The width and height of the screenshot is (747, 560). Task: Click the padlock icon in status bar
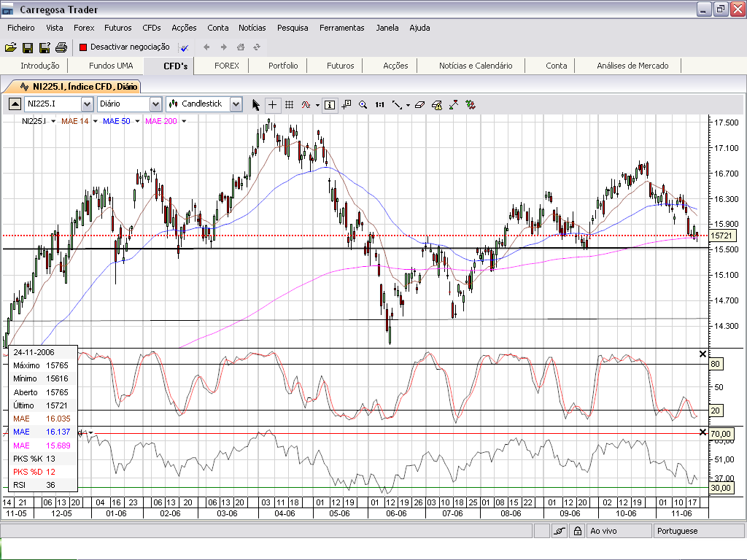tap(577, 532)
